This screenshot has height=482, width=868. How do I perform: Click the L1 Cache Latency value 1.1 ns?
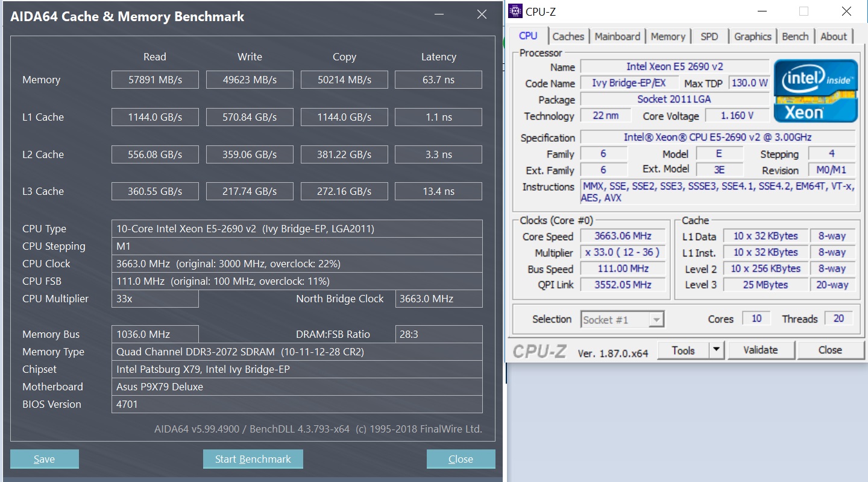click(x=439, y=117)
